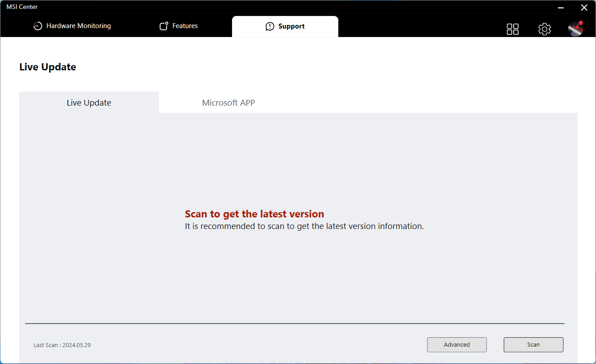This screenshot has width=596, height=364.
Task: Switch to Hardware Monitoring tab
Action: (x=72, y=26)
